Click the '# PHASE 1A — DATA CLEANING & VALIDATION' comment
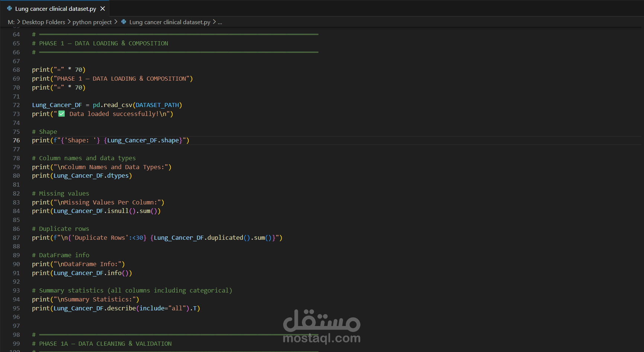Screen dimensions: 644x352 click(102, 344)
